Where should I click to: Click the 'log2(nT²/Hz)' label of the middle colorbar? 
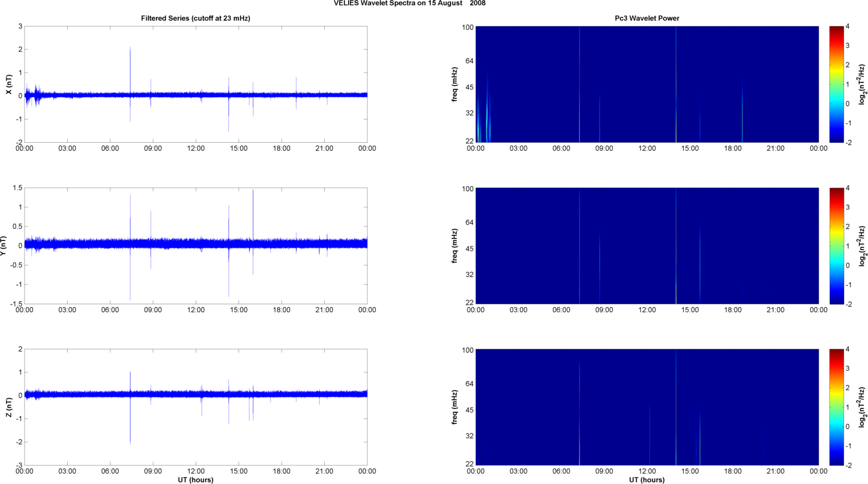862,246
